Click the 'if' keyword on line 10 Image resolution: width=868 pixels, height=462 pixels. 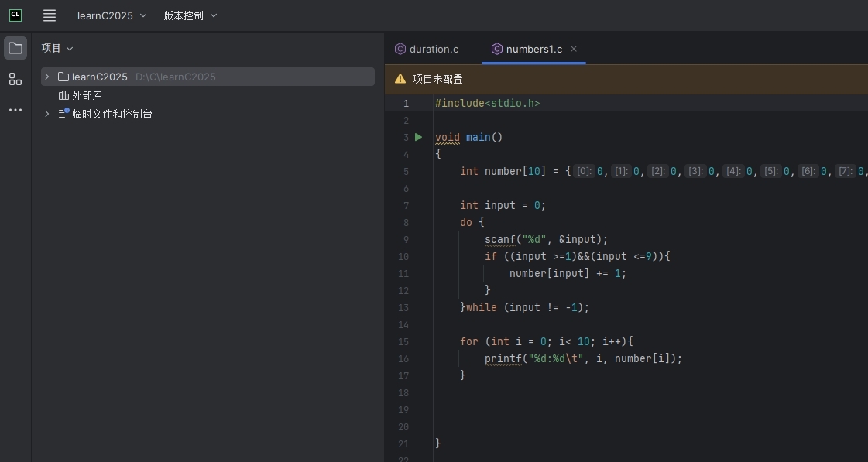pyautogui.click(x=490, y=256)
